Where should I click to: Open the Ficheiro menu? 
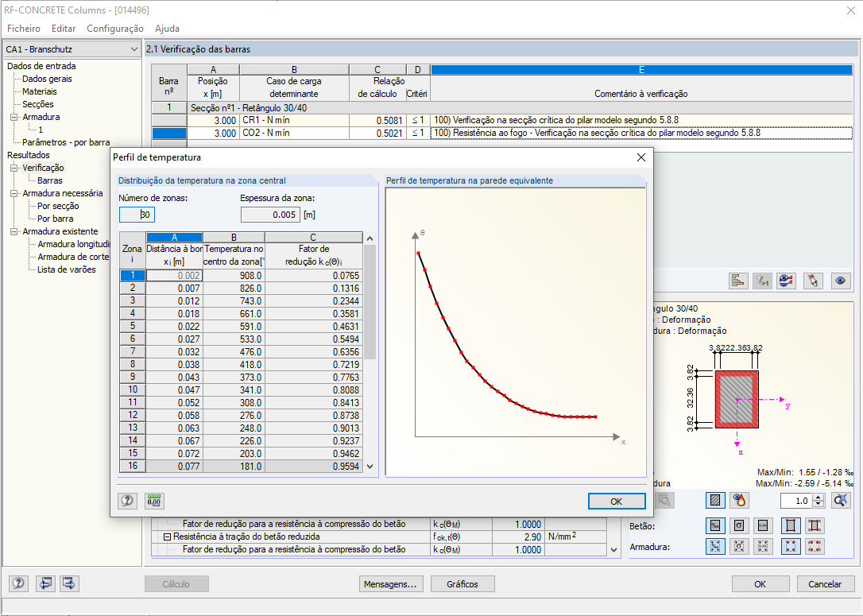point(24,29)
